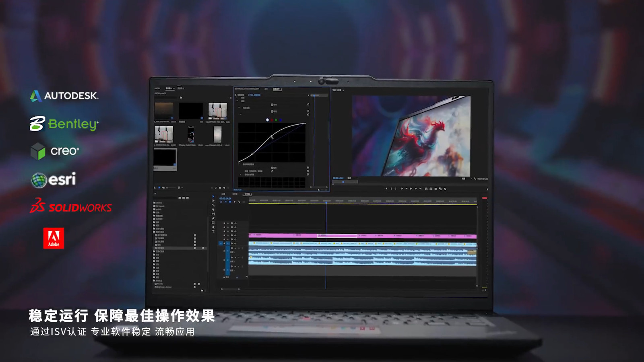Select the Hand tool
Image resolution: width=644 pixels, height=362 pixels.
[213, 227]
